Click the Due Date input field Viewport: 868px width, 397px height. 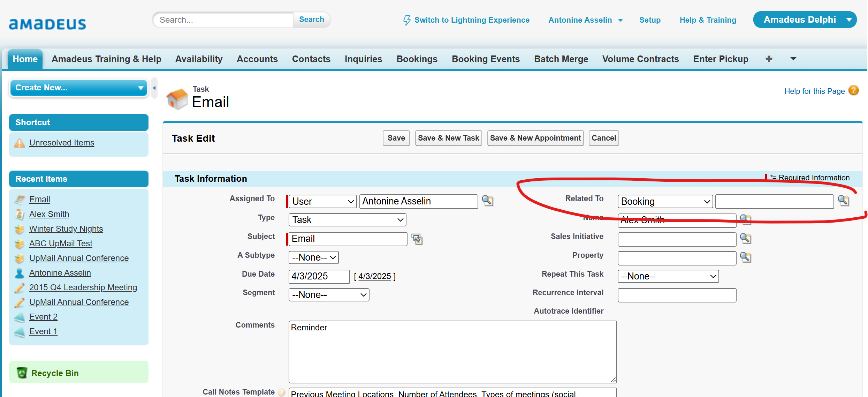pos(319,276)
